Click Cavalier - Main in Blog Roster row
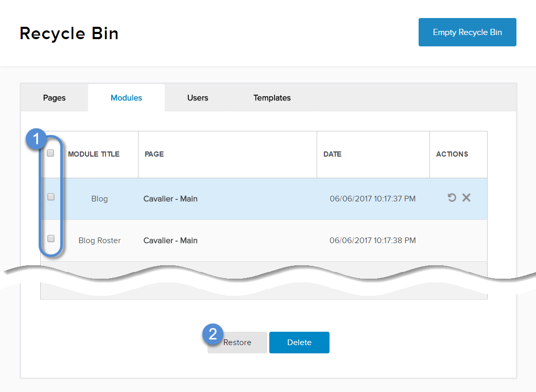 point(170,241)
